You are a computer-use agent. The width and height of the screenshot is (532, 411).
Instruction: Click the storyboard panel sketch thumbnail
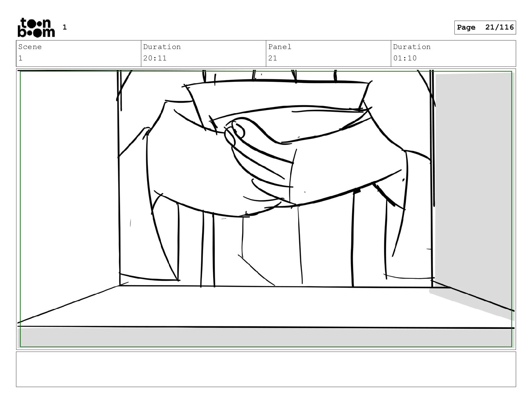(x=266, y=209)
